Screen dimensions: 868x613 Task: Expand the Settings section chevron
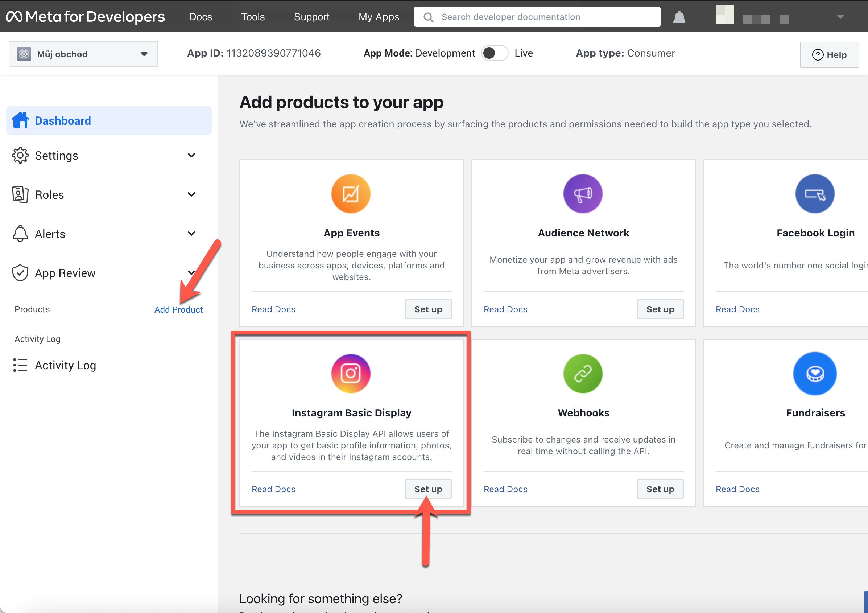coord(191,155)
